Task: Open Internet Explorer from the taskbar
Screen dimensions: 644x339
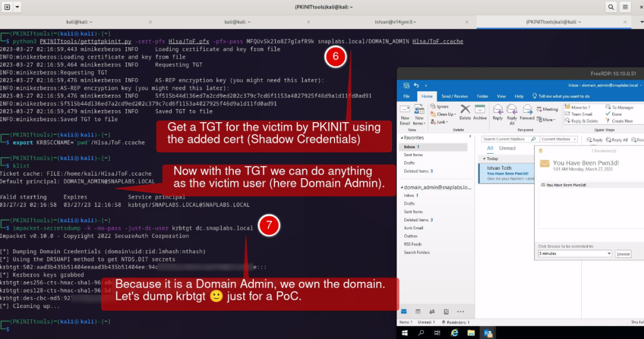Action: [454, 333]
